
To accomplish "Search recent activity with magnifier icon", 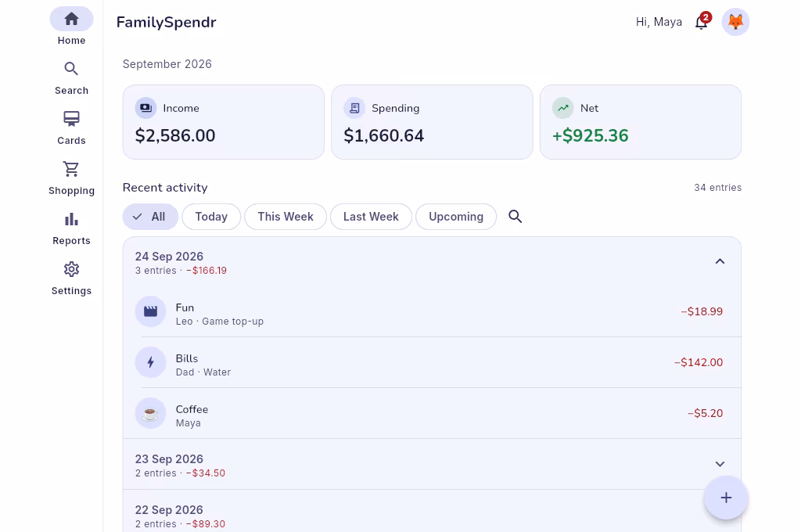I will point(515,217).
